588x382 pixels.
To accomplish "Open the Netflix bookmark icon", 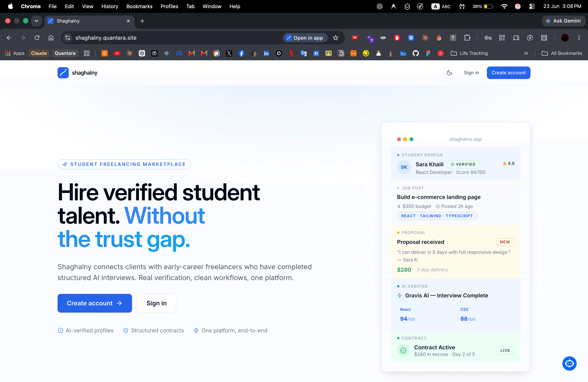I will [291, 53].
